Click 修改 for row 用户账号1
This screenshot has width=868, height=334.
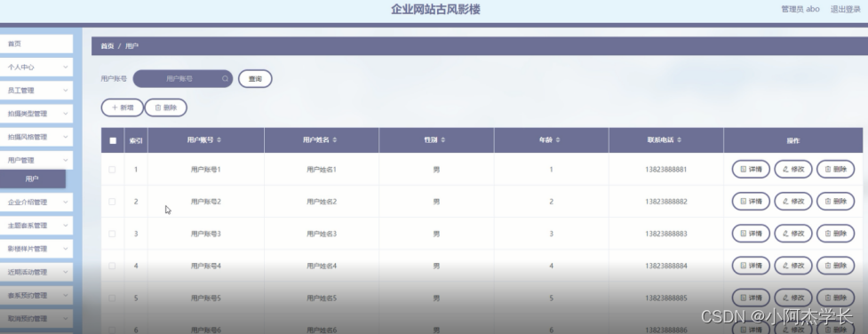pos(792,170)
